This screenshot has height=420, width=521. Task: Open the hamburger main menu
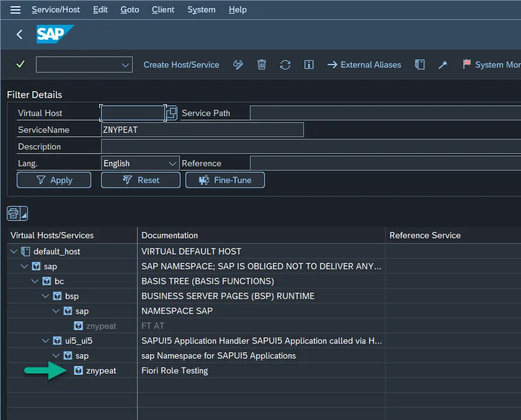(16, 10)
